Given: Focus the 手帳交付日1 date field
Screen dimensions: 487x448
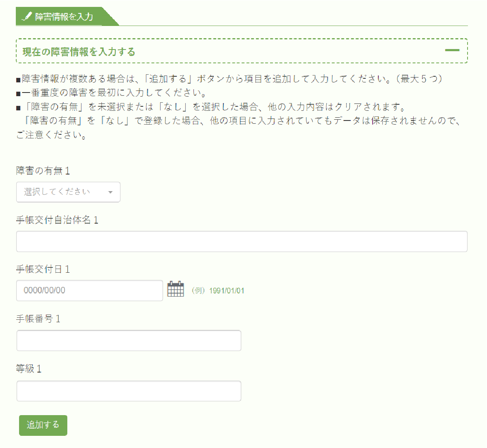Looking at the screenshot, I should (90, 291).
